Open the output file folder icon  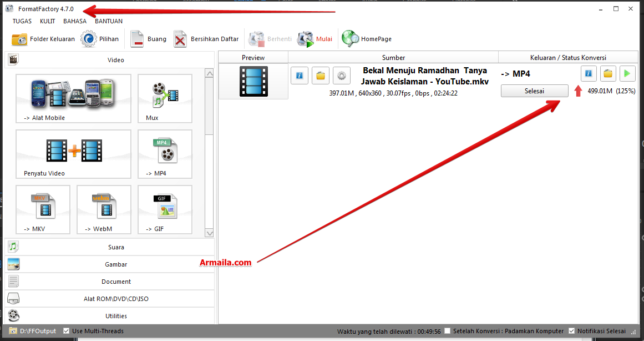pyautogui.click(x=608, y=74)
